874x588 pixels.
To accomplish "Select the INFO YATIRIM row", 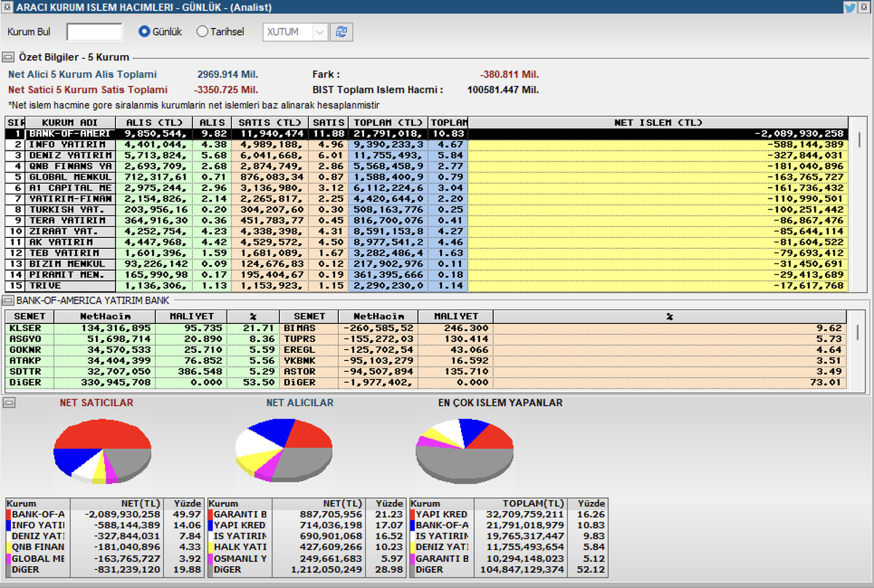I will pyautogui.click(x=427, y=145).
